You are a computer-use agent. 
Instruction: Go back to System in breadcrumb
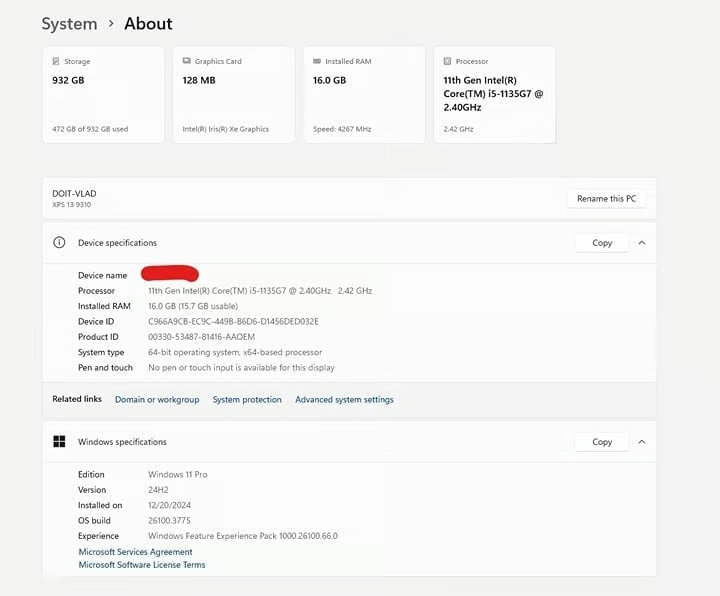(69, 24)
